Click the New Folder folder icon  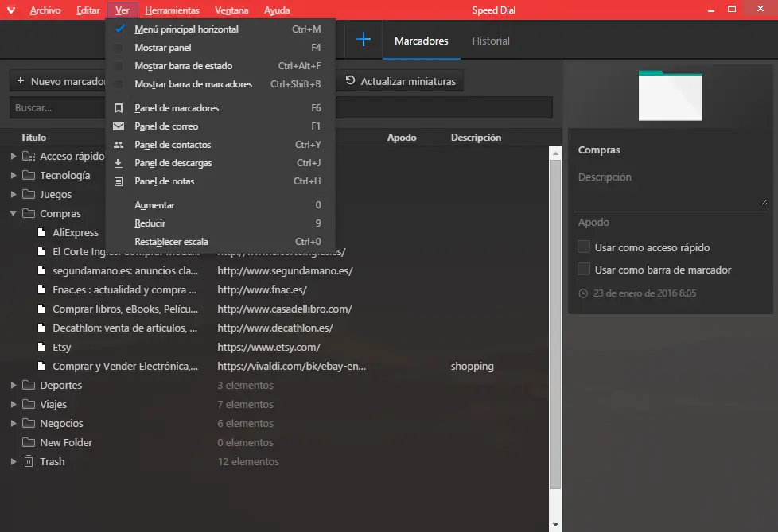(x=29, y=442)
